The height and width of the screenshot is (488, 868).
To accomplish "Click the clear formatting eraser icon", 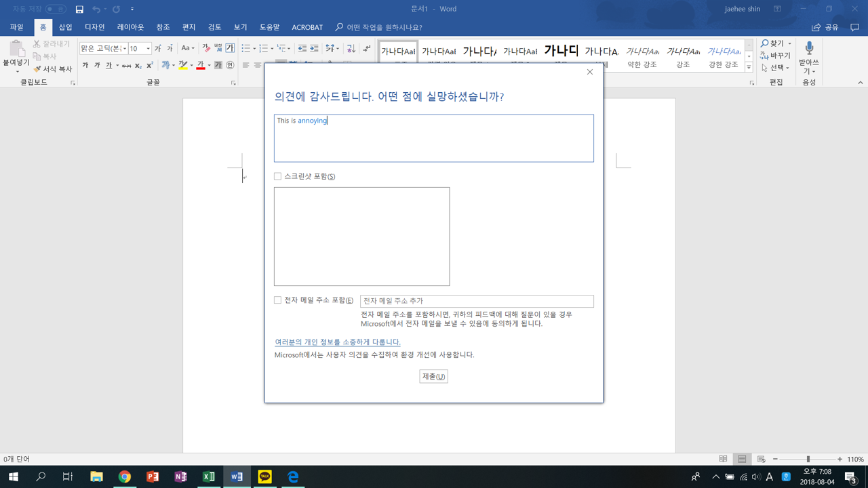I will (206, 48).
